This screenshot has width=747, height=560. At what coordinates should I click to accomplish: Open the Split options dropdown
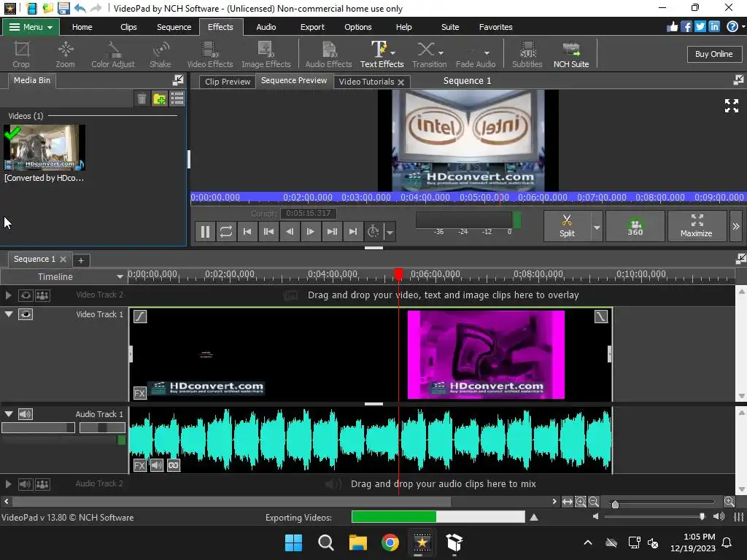597,227
